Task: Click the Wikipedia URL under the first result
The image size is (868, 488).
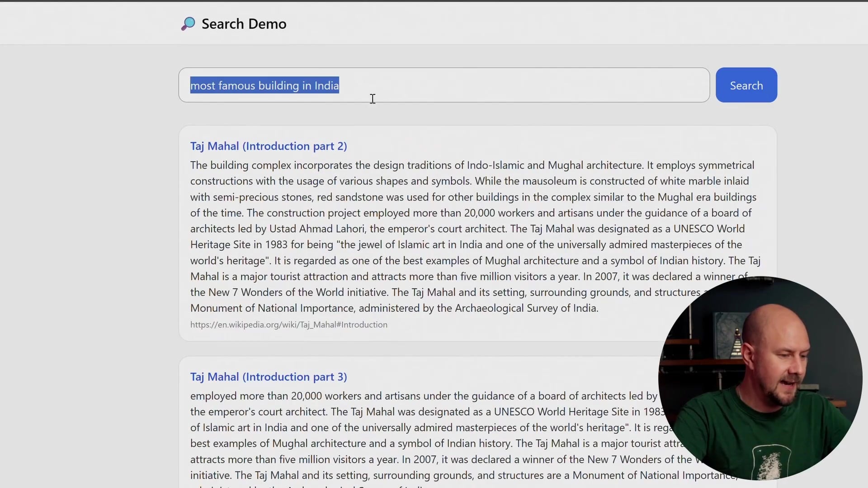Action: [x=288, y=324]
